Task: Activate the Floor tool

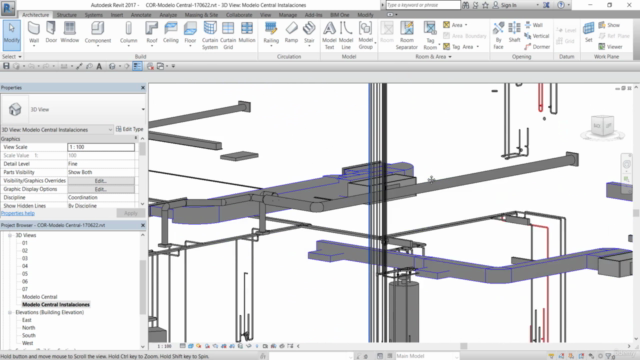Action: [x=190, y=33]
